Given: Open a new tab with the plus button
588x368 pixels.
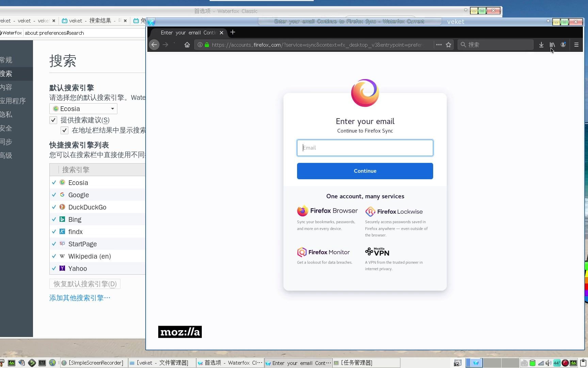Looking at the screenshot, I should [233, 32].
